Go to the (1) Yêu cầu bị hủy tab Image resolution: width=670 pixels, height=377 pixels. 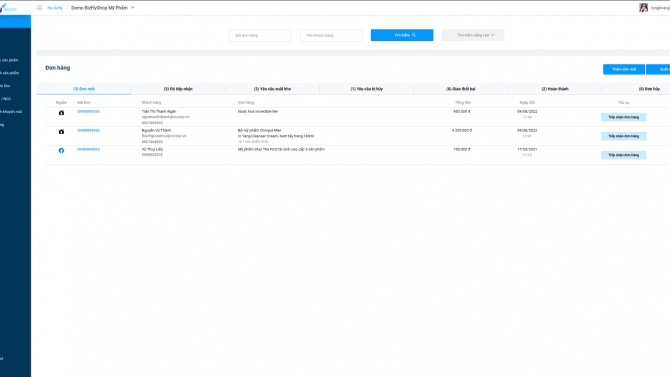(x=367, y=89)
